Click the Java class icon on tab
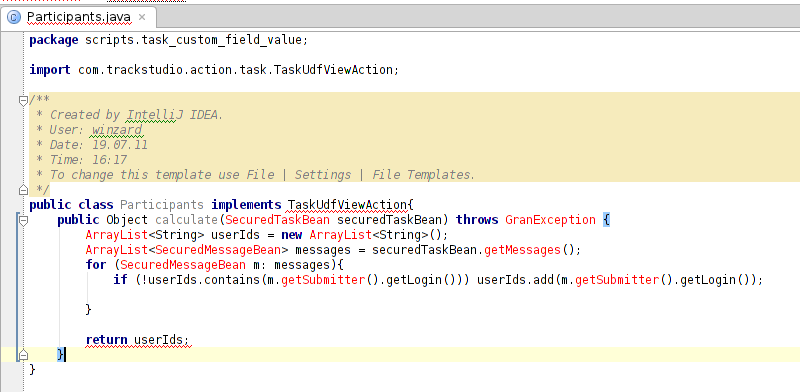Viewport: 800px width, 392px height. tap(14, 17)
